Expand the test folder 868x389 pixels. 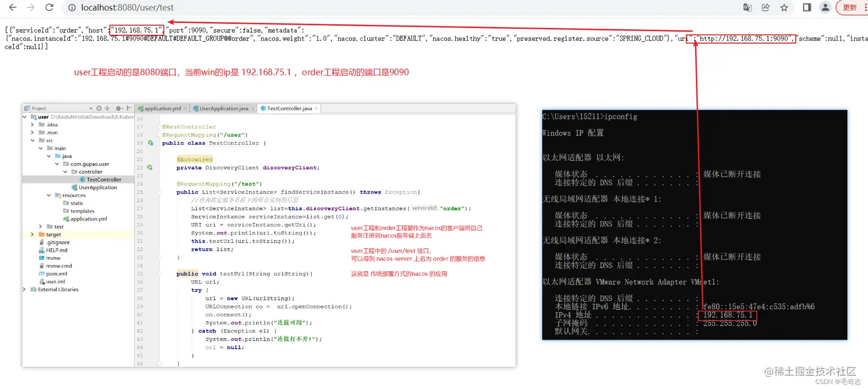click(x=41, y=226)
